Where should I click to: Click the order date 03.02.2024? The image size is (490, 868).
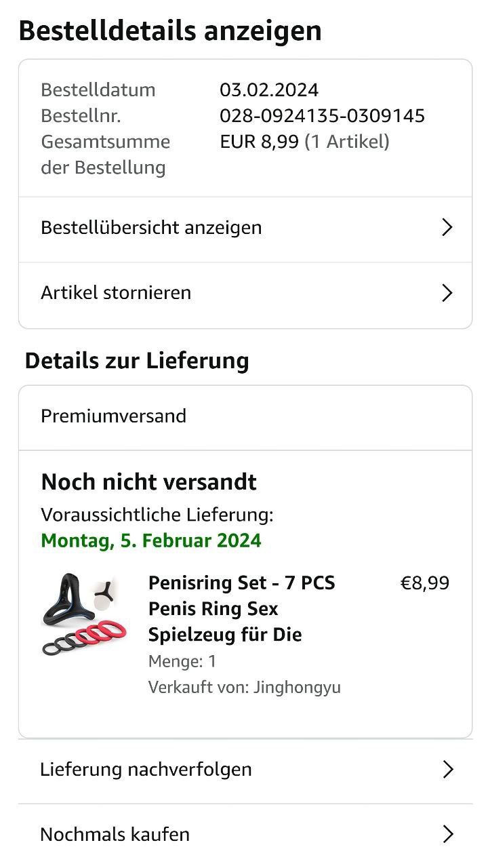tap(269, 90)
